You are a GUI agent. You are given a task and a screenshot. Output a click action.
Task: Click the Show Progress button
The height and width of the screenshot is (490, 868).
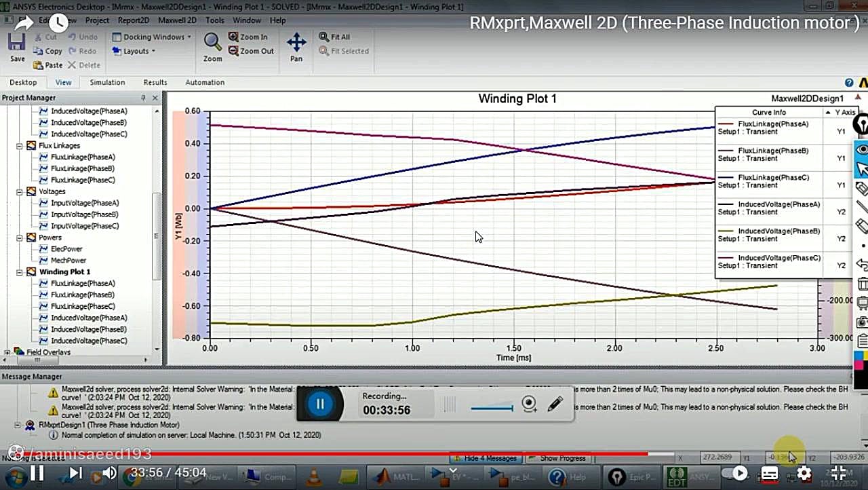coord(557,458)
